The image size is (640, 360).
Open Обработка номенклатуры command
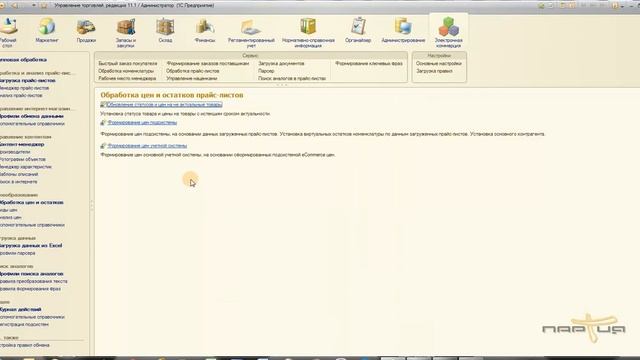[x=126, y=71]
